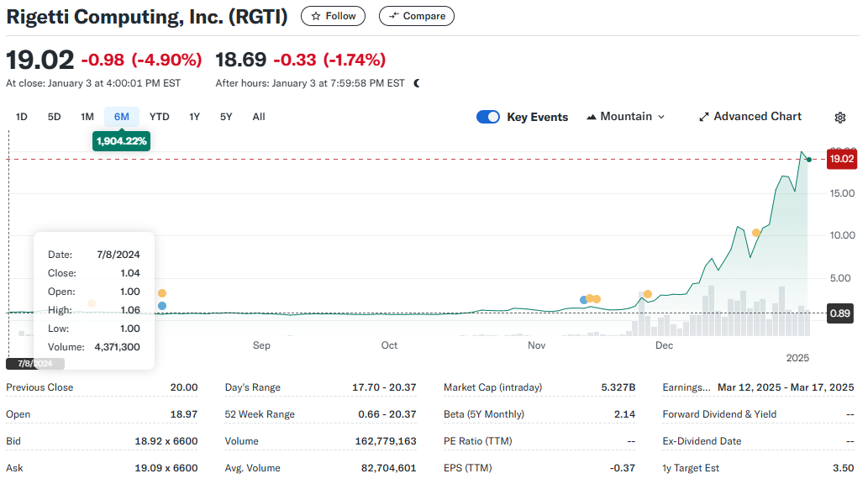Click the Rigetti Computing, Inc. (RGTI) title
This screenshot has width=868, height=484.
[x=147, y=17]
